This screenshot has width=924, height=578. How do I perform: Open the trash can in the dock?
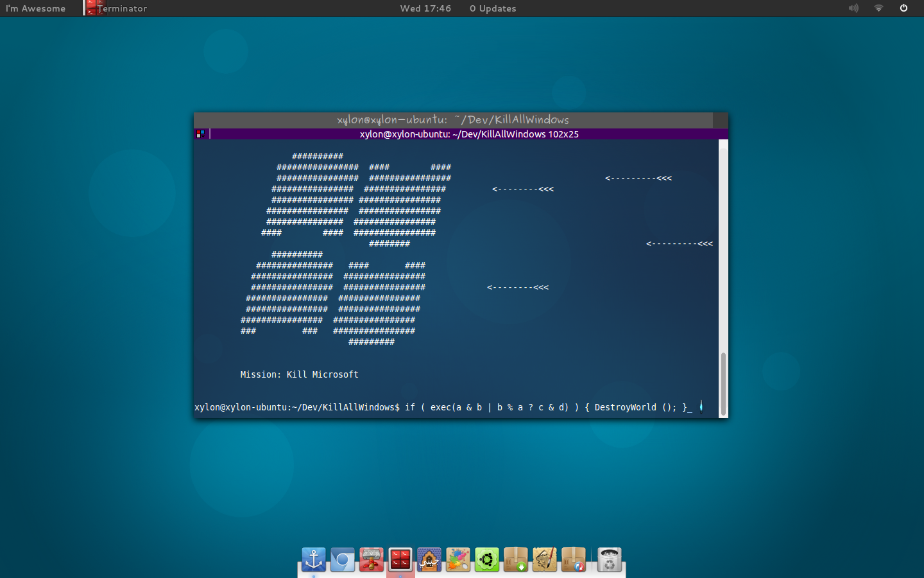(x=609, y=560)
